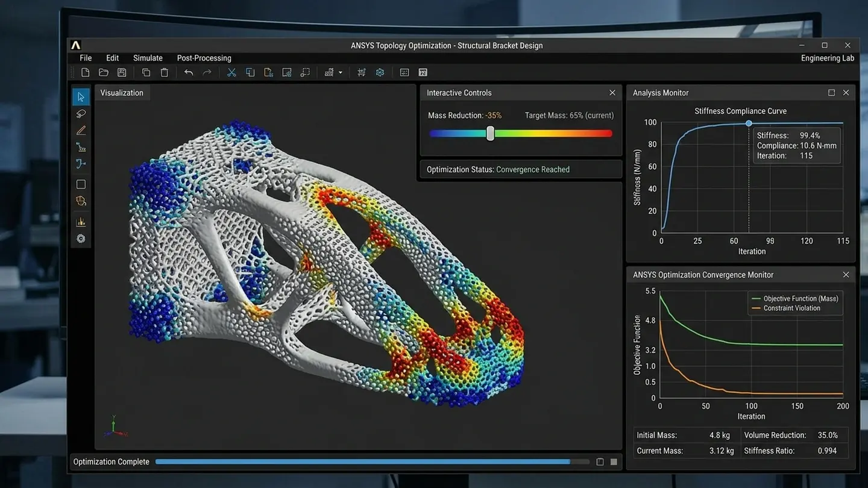Click the Copy icon in the toolbar
Image resolution: width=868 pixels, height=488 pixels.
pyautogui.click(x=146, y=72)
